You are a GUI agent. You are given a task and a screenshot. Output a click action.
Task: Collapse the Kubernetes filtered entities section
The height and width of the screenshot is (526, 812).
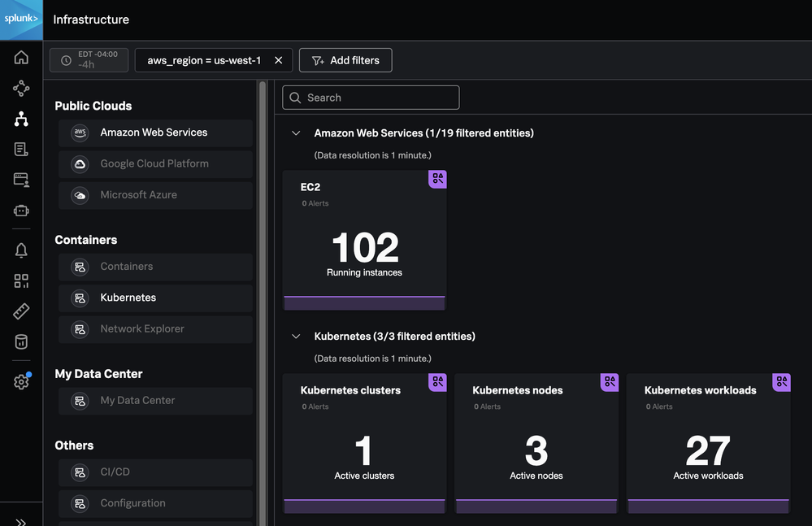(x=297, y=337)
